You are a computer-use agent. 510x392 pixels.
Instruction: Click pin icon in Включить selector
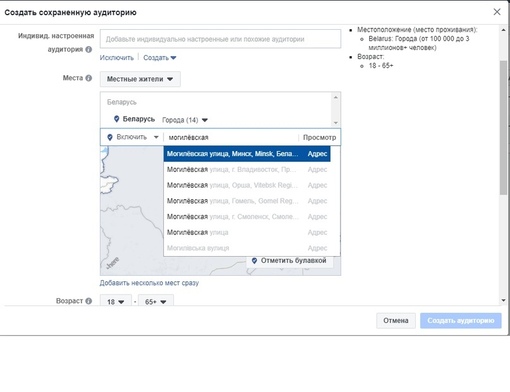click(110, 137)
